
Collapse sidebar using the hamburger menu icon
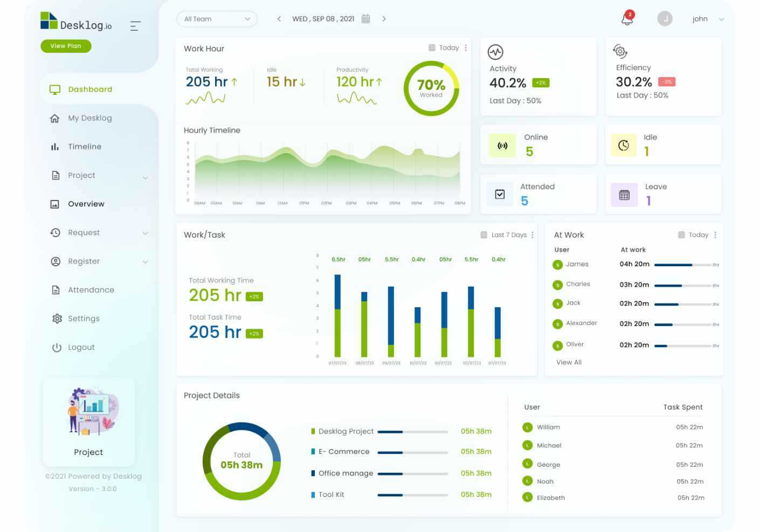pos(135,26)
